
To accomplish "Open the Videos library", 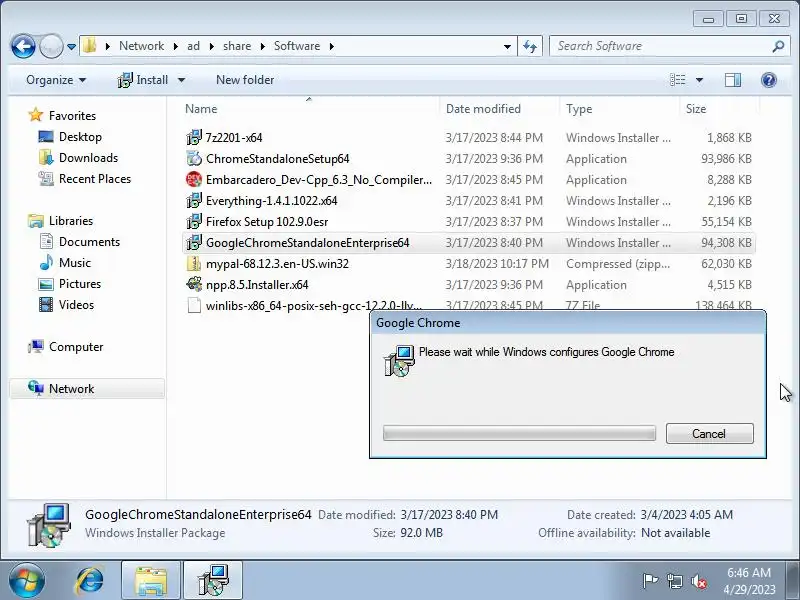I will 76,305.
